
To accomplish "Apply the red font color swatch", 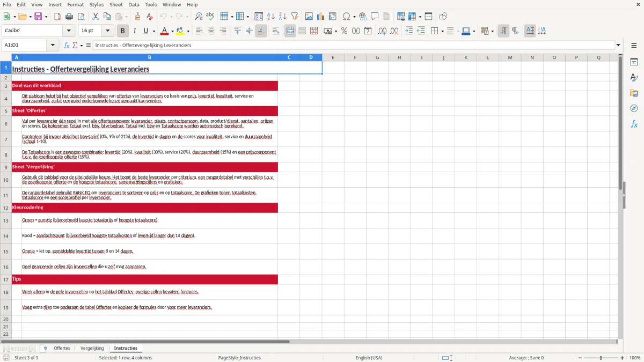I will pos(165,31).
